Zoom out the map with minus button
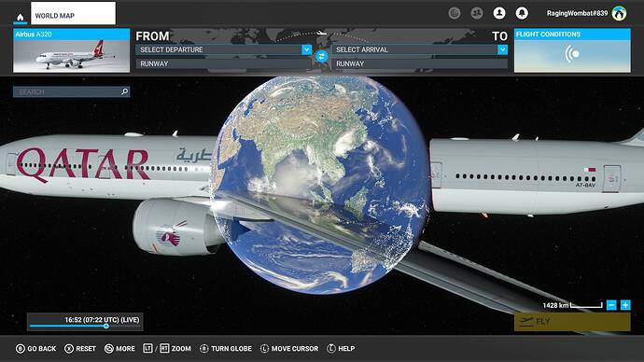The height and width of the screenshot is (362, 644). pyautogui.click(x=611, y=305)
